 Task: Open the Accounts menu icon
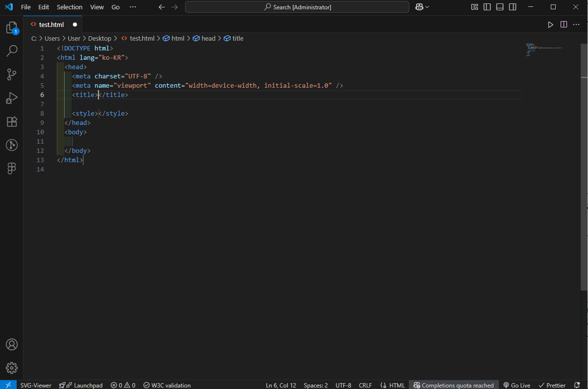coord(12,344)
